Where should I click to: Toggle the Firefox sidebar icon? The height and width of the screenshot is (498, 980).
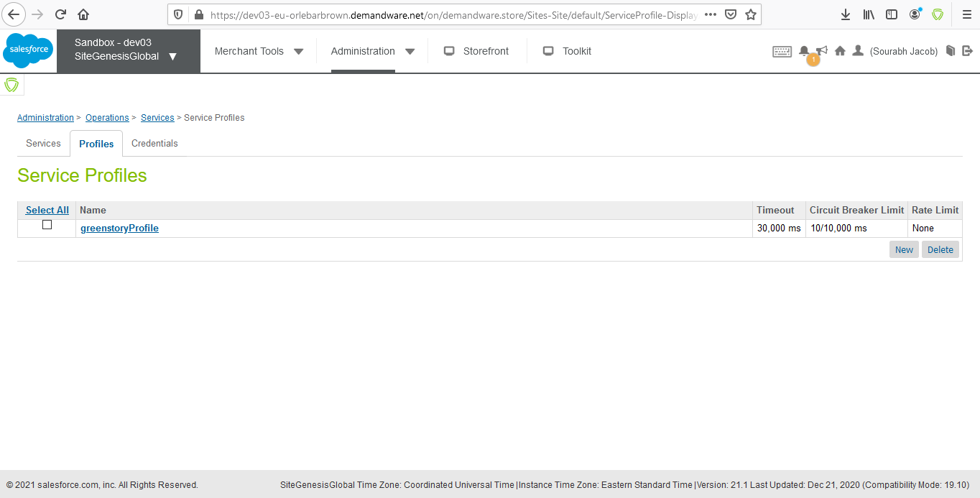[x=892, y=14]
